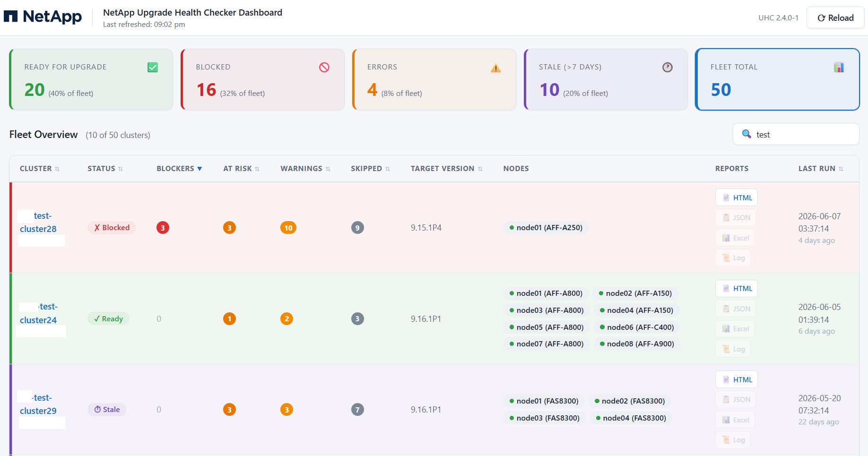
Task: Click the Stale status badge for test-cluster29
Action: pos(107,410)
